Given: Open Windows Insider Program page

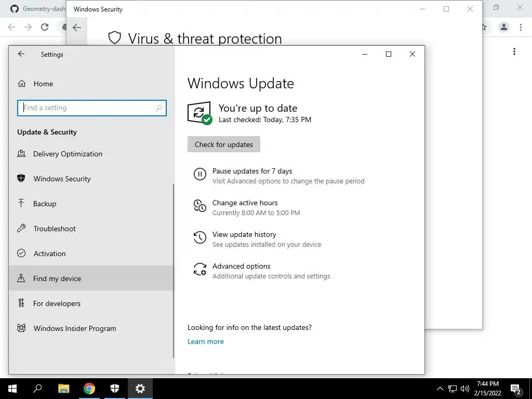Looking at the screenshot, I should point(91,328).
